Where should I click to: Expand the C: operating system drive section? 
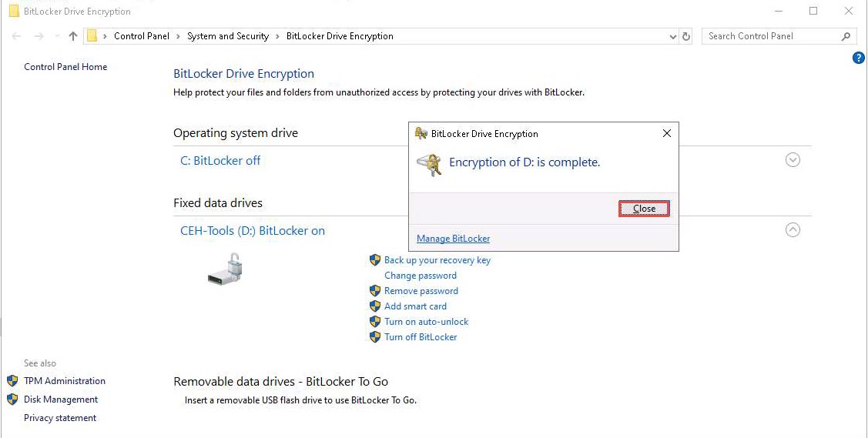793,160
